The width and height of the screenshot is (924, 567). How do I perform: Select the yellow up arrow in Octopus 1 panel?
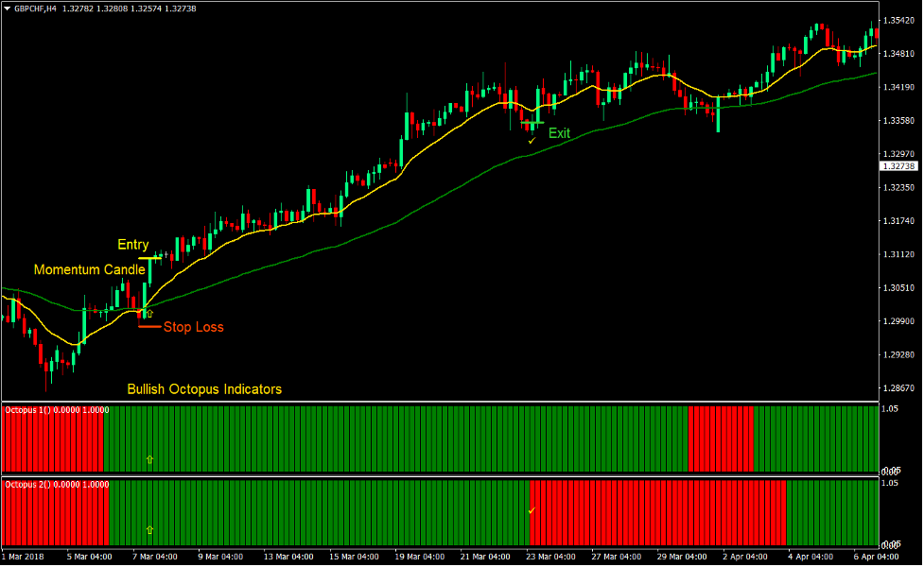click(x=148, y=460)
